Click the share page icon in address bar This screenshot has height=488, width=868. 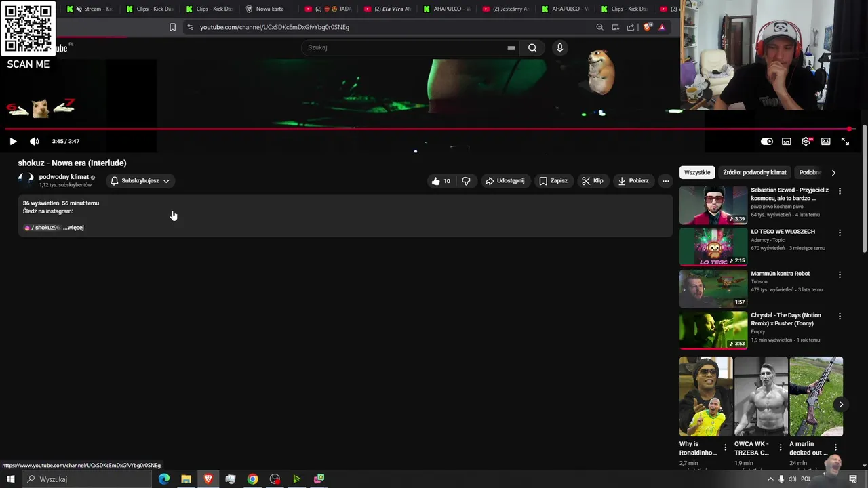(x=631, y=27)
